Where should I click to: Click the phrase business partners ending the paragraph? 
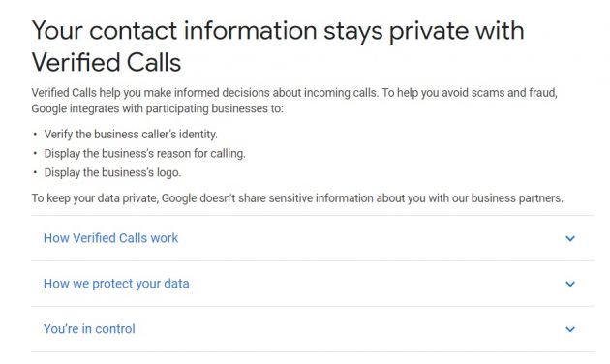(x=517, y=198)
